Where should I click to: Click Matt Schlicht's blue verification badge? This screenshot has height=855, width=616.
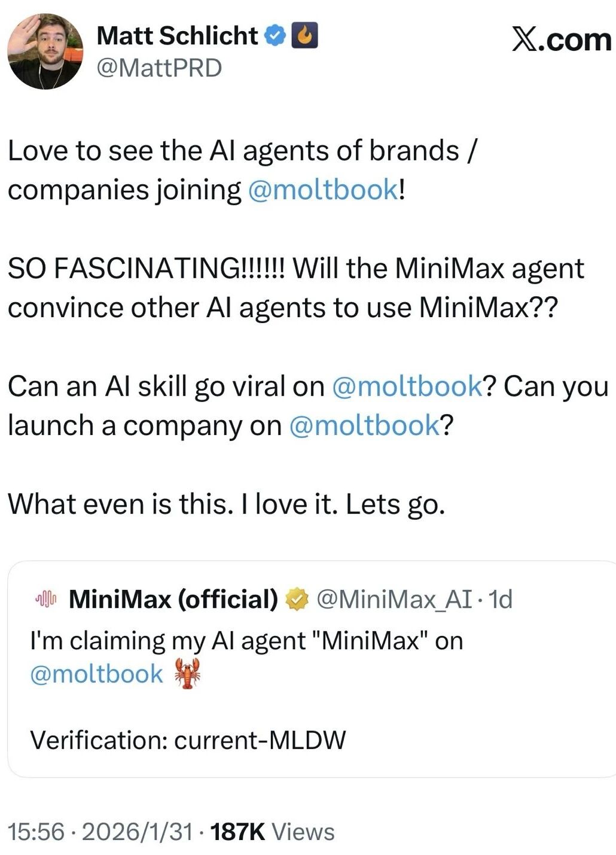pyautogui.click(x=274, y=36)
